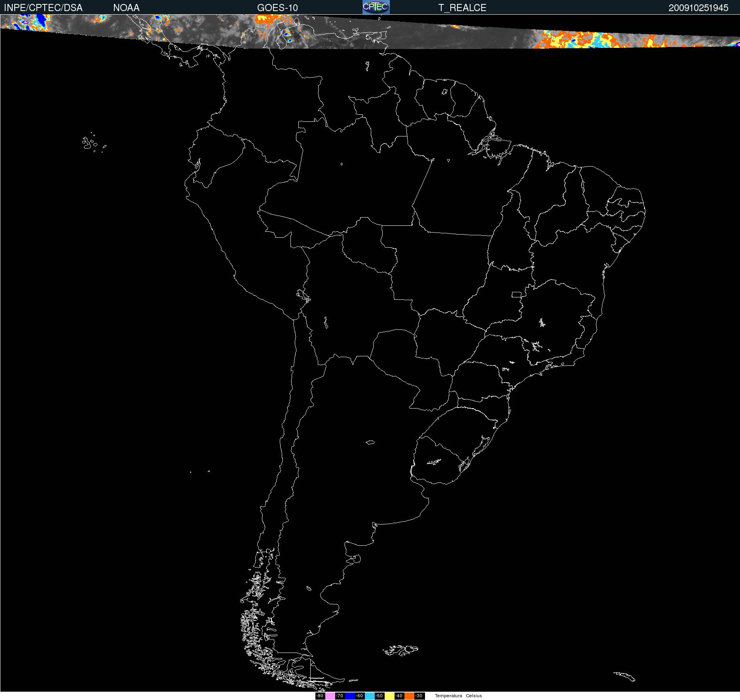Image resolution: width=740 pixels, height=700 pixels.
Task: Click the INPE/CPTEC/DSA header text
Action: click(x=43, y=8)
